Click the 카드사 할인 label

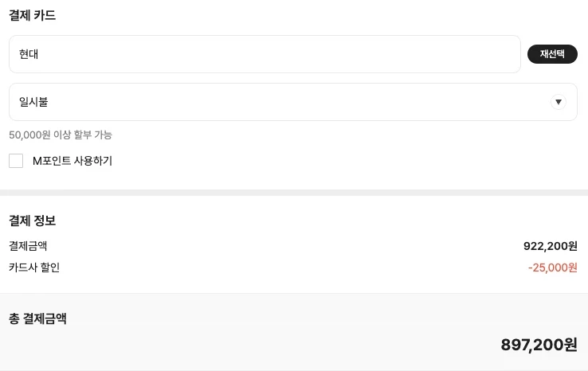[x=34, y=268]
